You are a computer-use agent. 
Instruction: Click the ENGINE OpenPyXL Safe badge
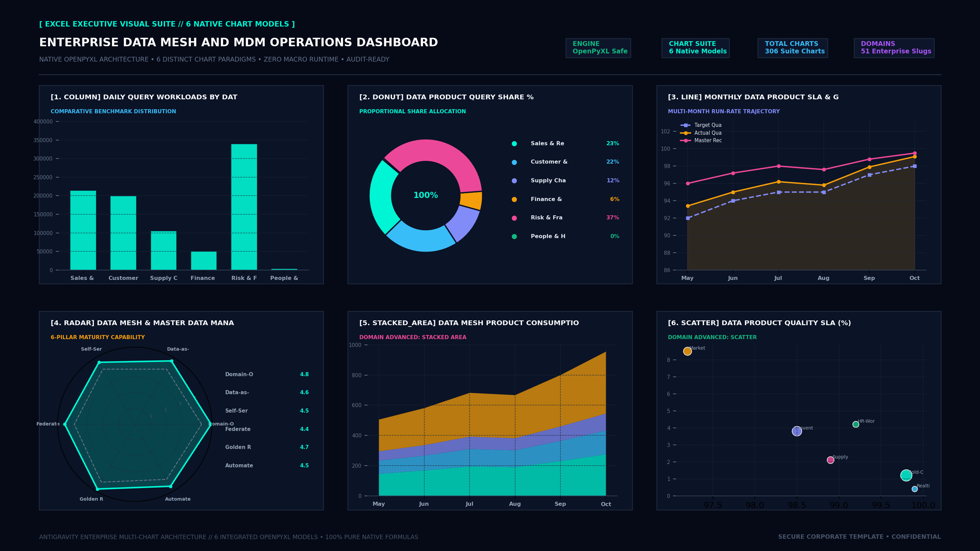[598, 48]
